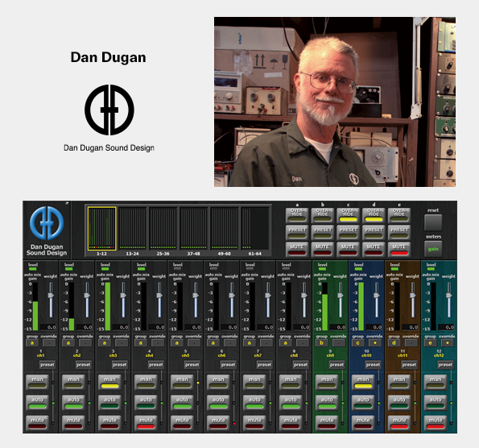This screenshot has width=479, height=448.
Task: Set ch1 to mute mode
Action: pos(38,422)
